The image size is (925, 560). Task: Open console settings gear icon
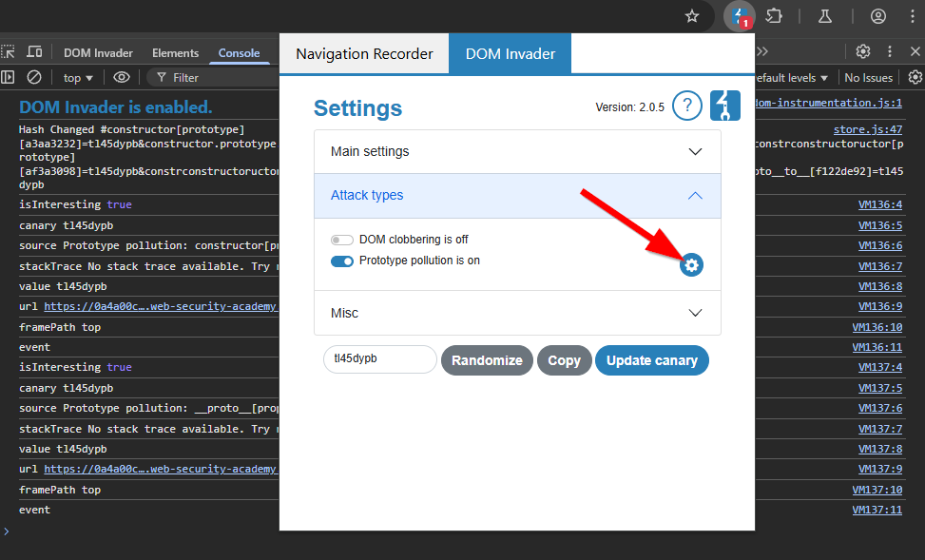pos(915,77)
